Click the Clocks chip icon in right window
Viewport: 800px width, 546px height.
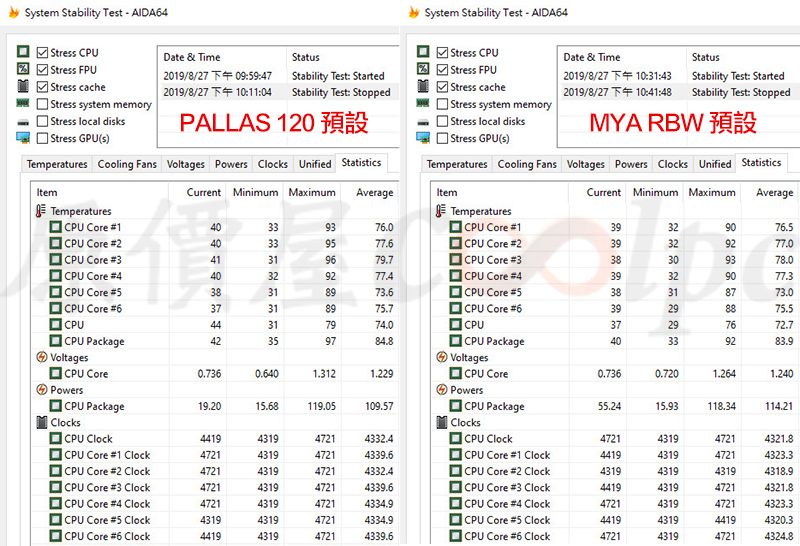(x=442, y=422)
